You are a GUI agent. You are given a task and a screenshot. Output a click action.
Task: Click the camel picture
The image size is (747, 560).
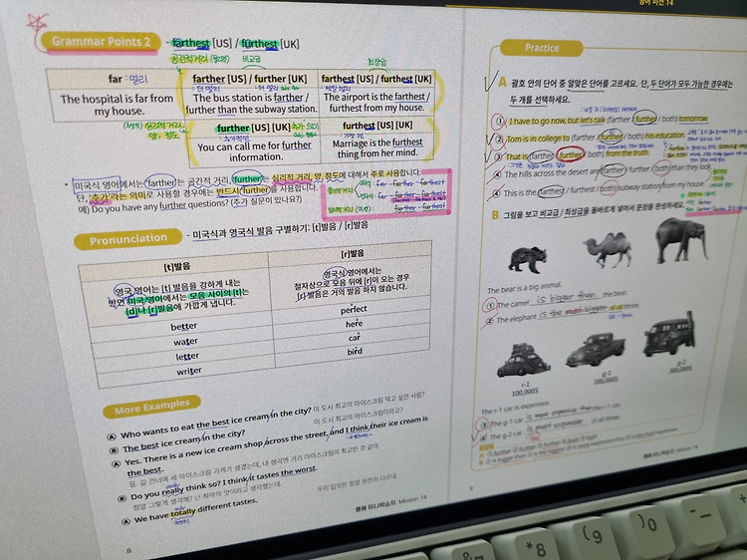(x=608, y=248)
